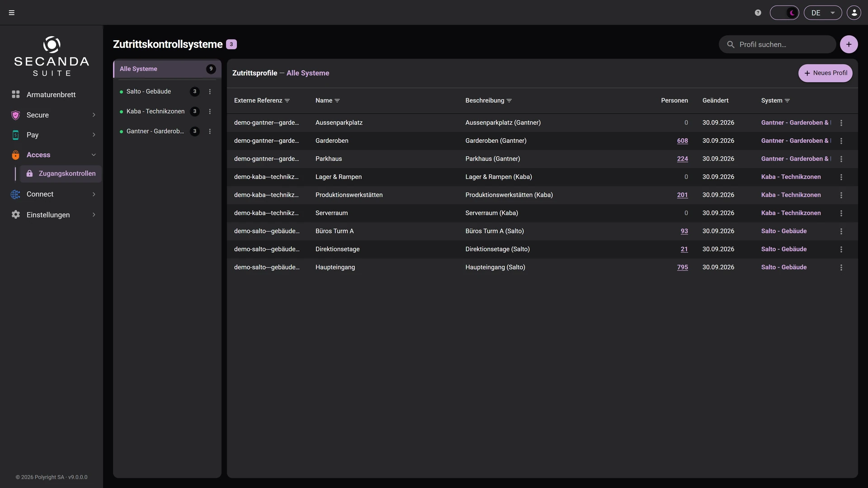The width and height of the screenshot is (868, 488).
Task: Click the help question mark icon
Action: coord(758,13)
